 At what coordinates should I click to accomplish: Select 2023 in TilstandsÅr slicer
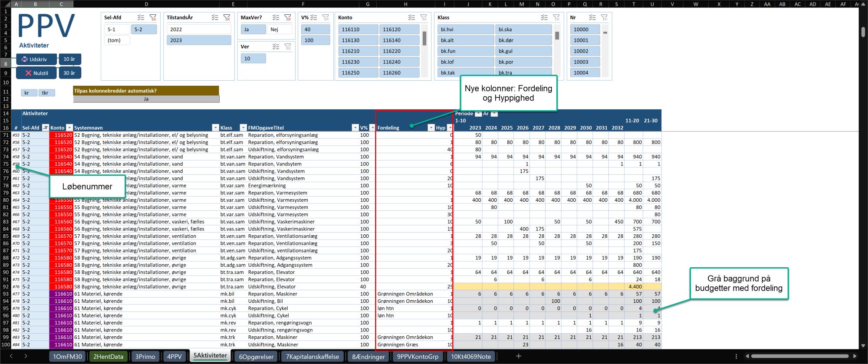pyautogui.click(x=199, y=40)
